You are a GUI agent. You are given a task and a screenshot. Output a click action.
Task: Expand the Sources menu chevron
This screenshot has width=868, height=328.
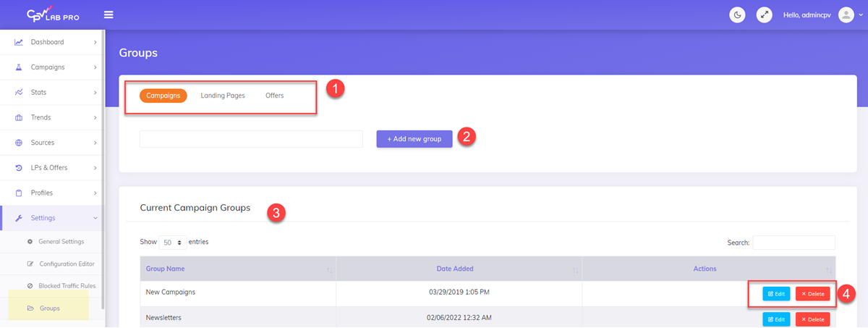[95, 143]
